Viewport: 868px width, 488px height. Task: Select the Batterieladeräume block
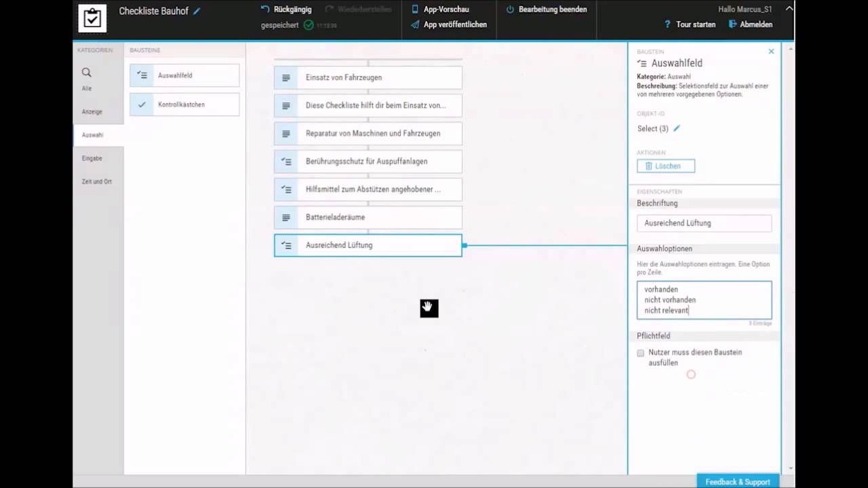(x=368, y=218)
